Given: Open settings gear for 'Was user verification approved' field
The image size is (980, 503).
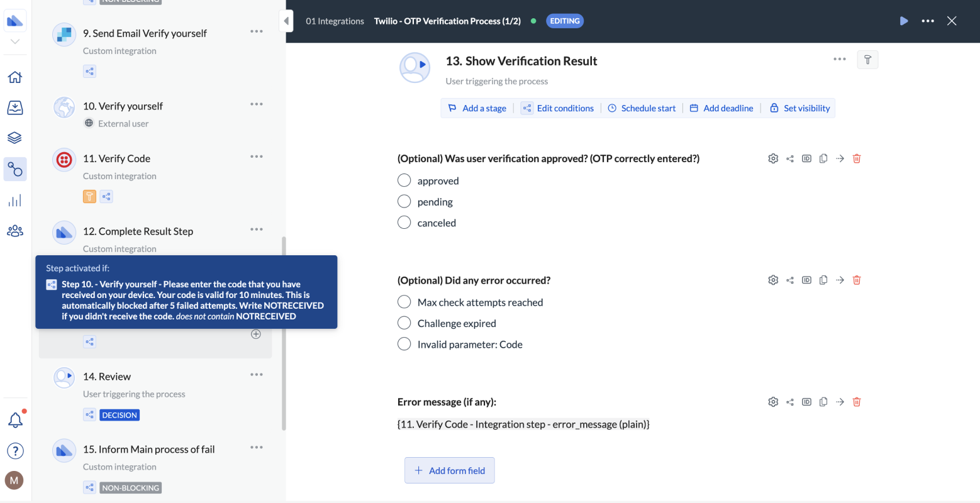Looking at the screenshot, I should [773, 158].
